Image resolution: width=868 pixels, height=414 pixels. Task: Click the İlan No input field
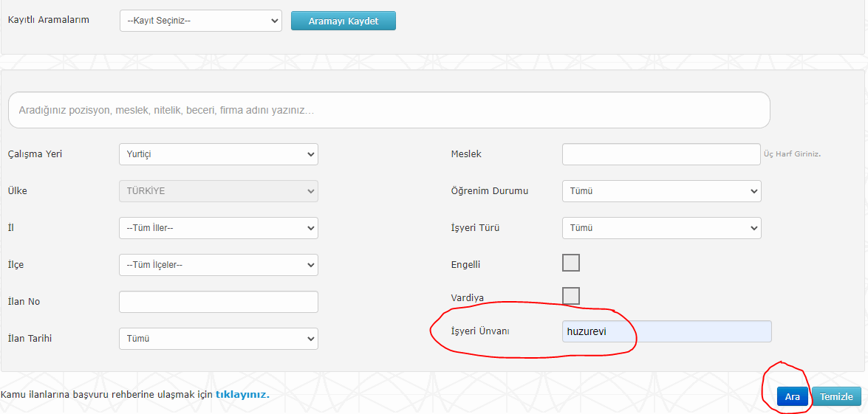(219, 302)
